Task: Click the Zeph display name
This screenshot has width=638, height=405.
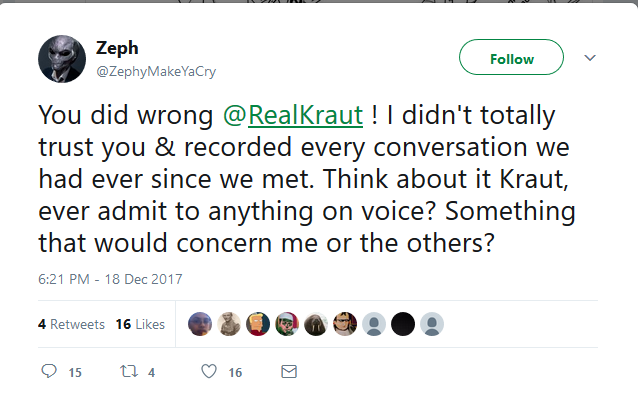Action: [x=117, y=48]
